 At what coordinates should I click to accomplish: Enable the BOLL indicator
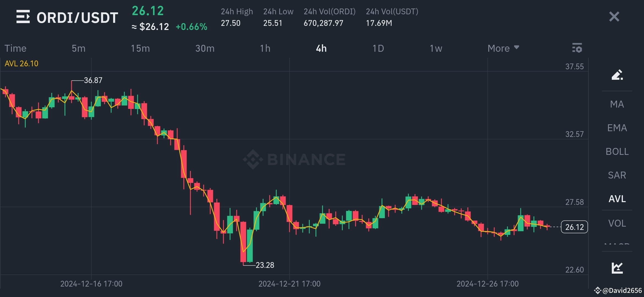pos(617,151)
